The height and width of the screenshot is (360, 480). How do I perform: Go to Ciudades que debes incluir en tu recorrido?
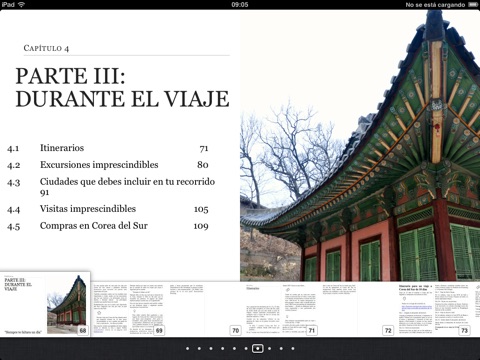tap(111, 187)
